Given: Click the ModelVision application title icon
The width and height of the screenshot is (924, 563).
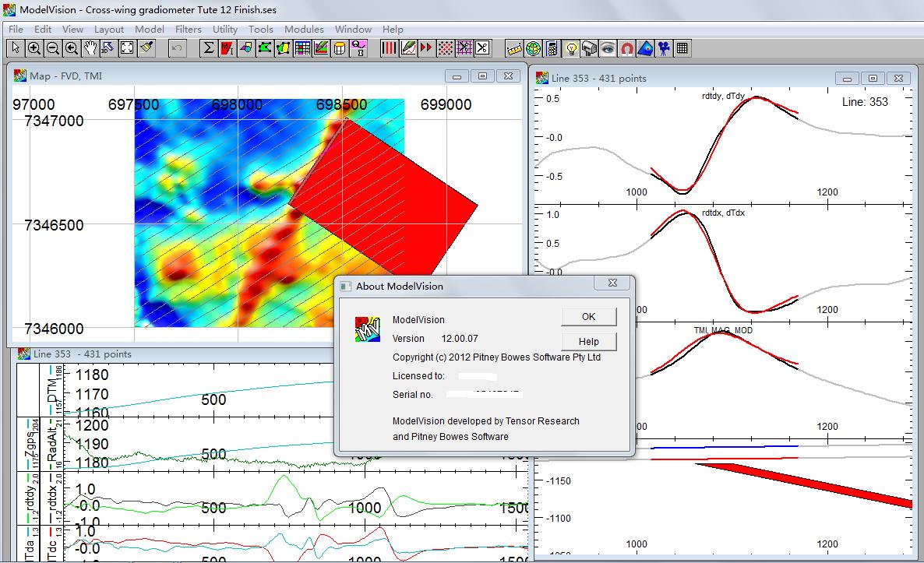Looking at the screenshot, I should (9, 9).
